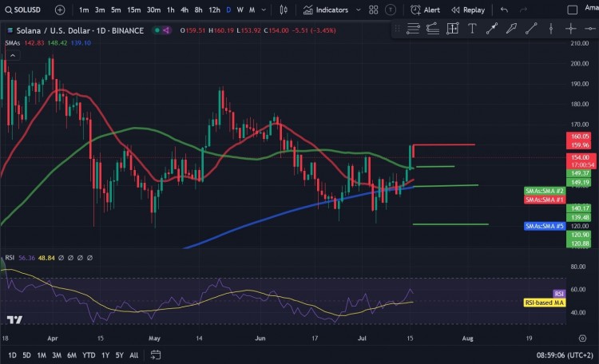Image resolution: width=599 pixels, height=364 pixels.
Task: Click the yellow RSI-based MA label
Action: [545, 303]
